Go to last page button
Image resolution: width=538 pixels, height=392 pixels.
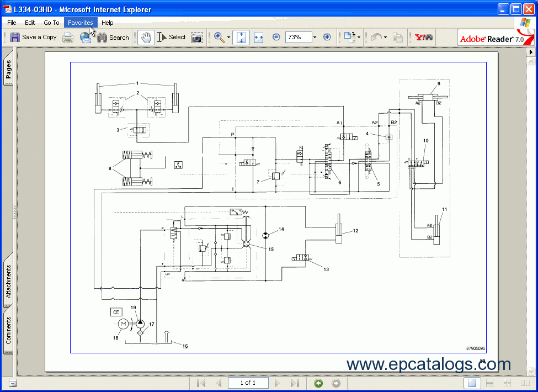point(295,383)
